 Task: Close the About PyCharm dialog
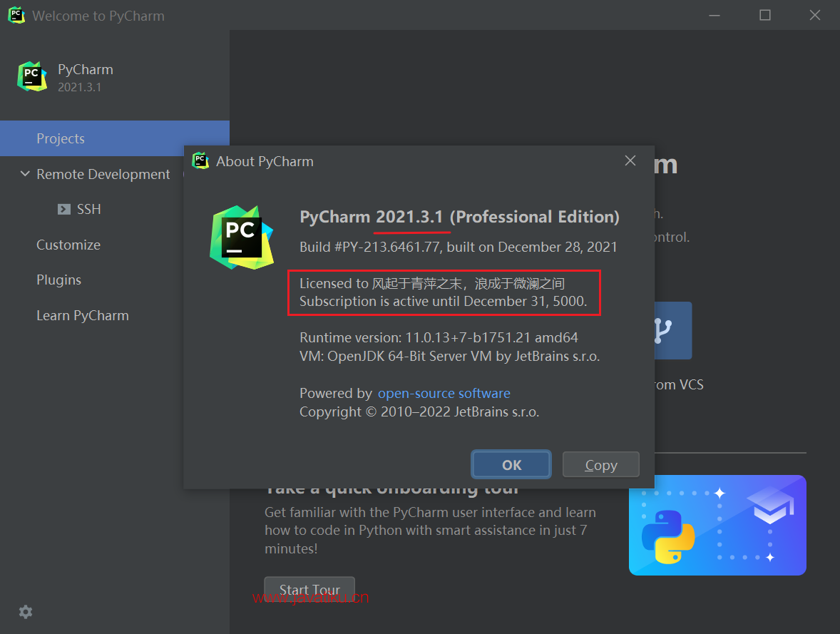click(630, 160)
